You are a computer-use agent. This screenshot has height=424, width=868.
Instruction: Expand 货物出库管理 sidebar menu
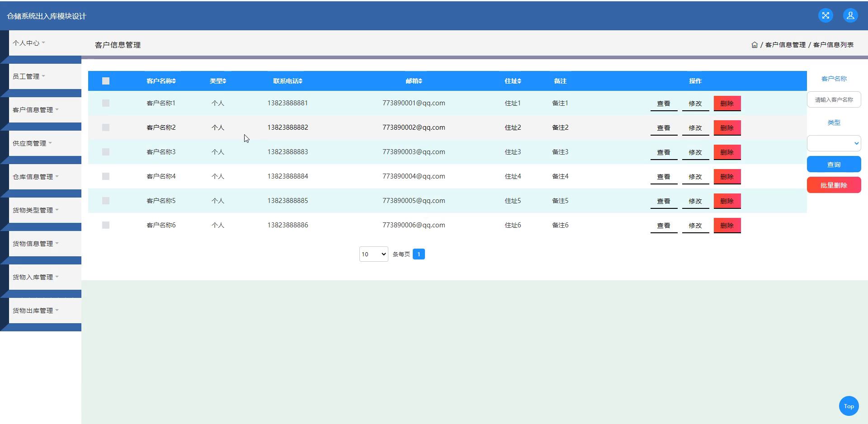point(45,311)
